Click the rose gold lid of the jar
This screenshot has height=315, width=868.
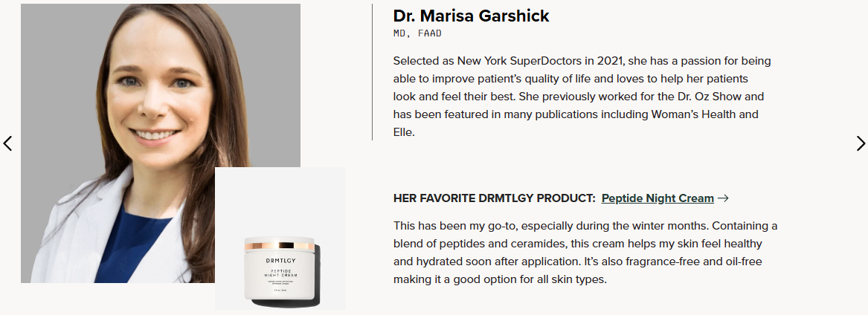tap(280, 244)
